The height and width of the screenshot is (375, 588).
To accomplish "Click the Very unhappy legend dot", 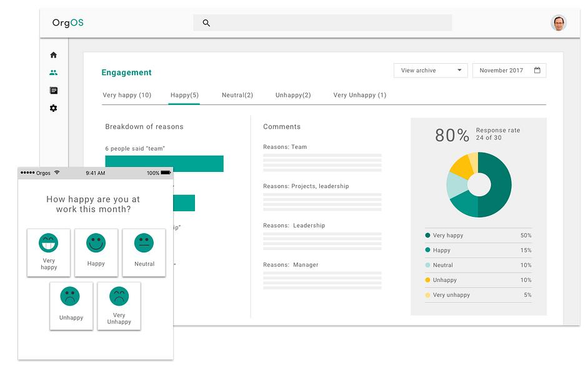I will [427, 295].
